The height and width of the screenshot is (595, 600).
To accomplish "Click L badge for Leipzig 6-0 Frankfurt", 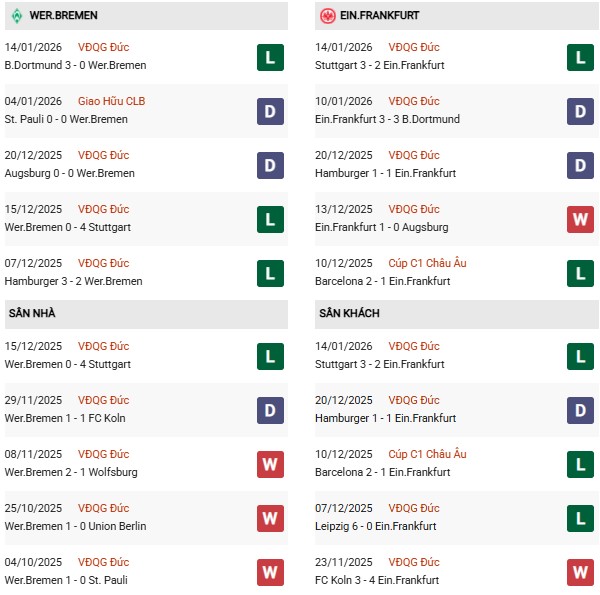I will 580,518.
